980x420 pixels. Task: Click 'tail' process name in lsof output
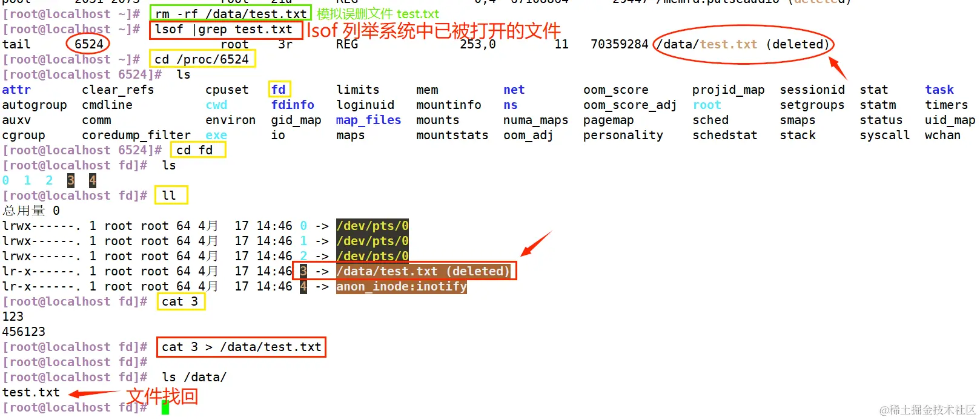(x=16, y=44)
